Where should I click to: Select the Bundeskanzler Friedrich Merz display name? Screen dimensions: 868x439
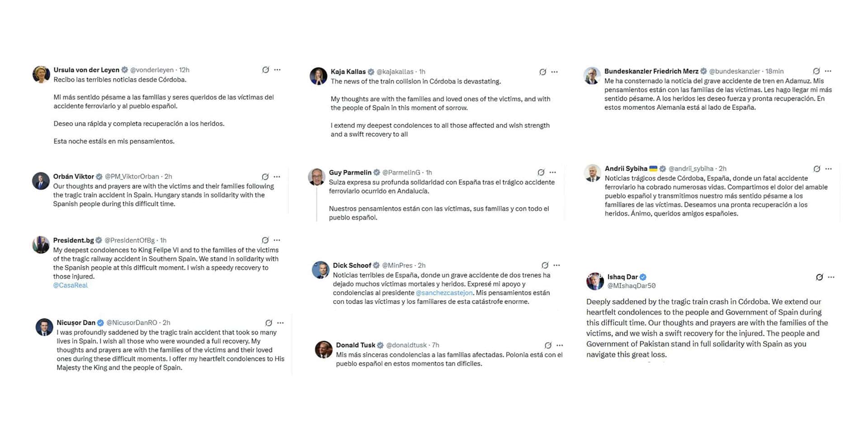[651, 71]
